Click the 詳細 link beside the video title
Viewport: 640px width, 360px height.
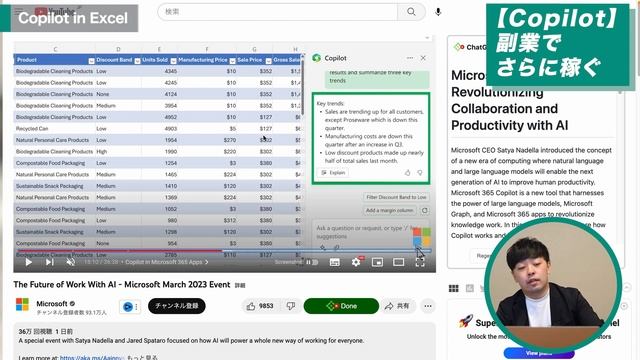[x=240, y=285]
